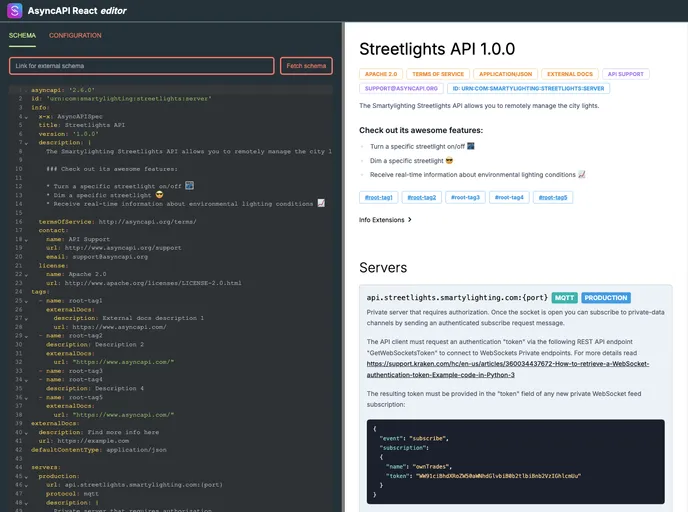This screenshot has height=512, width=688.
Task: Click the api.streetlights.smartylighting.com:{port} server URL
Action: (457, 298)
